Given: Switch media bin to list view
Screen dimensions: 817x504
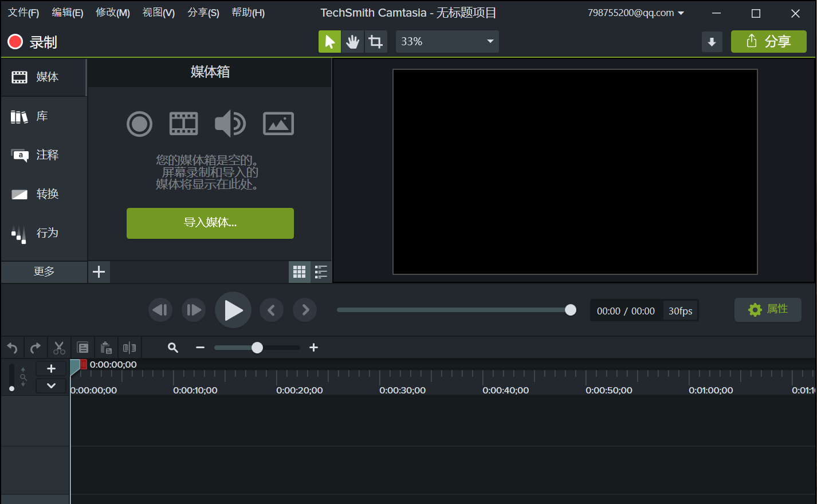Looking at the screenshot, I should point(321,271).
